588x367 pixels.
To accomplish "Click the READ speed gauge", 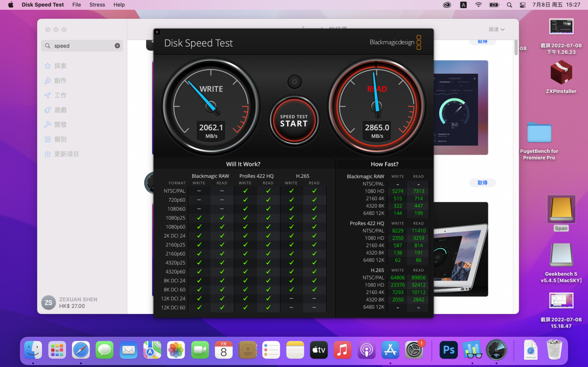I will coord(376,107).
